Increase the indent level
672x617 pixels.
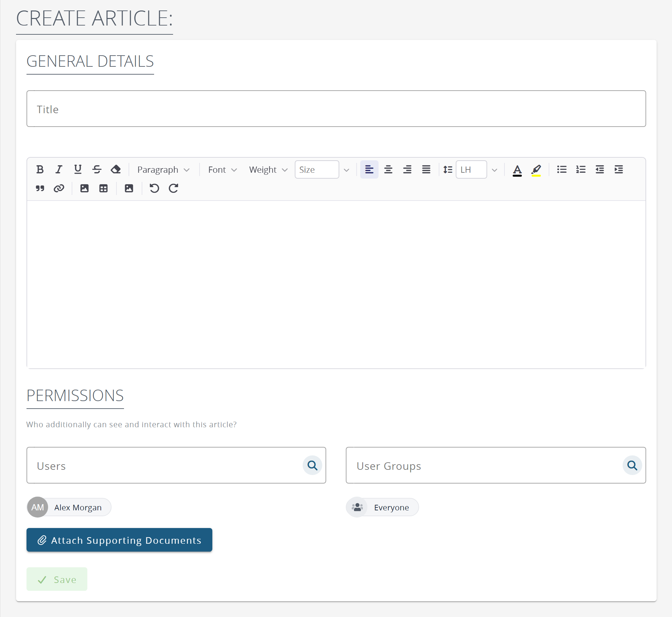(x=619, y=169)
